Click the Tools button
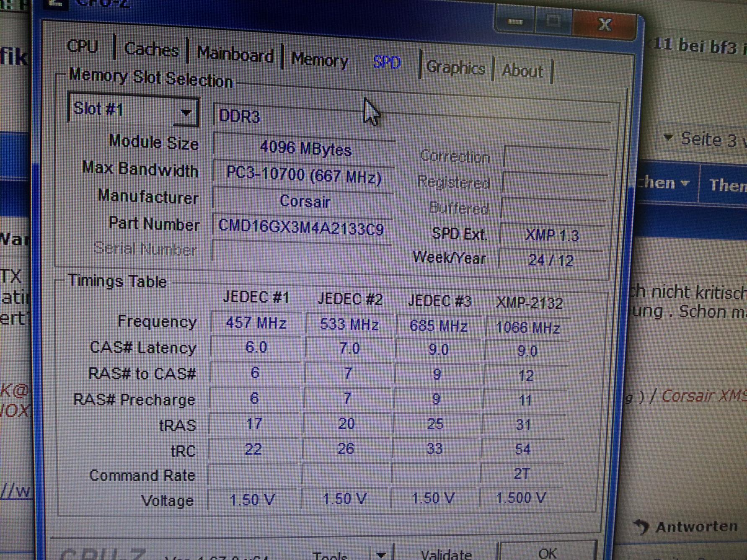 click(x=331, y=555)
